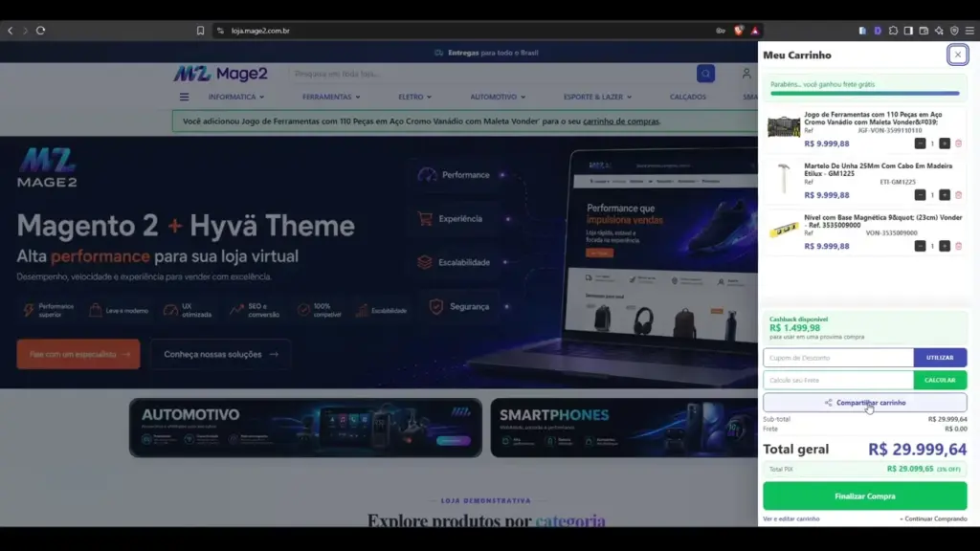The image size is (980, 551).
Task: Open the browser hamburger menu
Action: (x=969, y=31)
